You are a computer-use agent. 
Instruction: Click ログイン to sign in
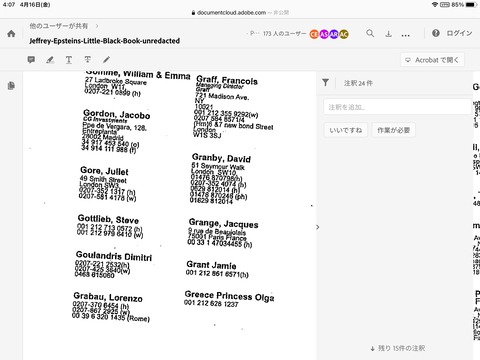pyautogui.click(x=459, y=33)
